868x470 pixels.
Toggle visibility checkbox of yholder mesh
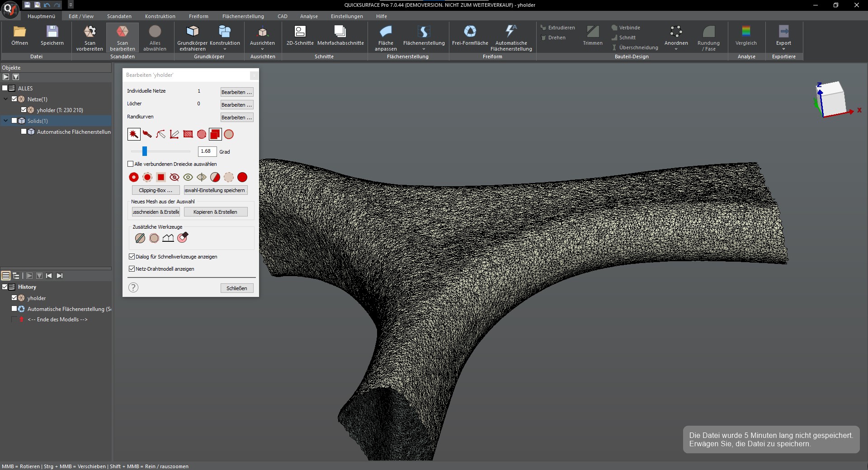(24, 110)
